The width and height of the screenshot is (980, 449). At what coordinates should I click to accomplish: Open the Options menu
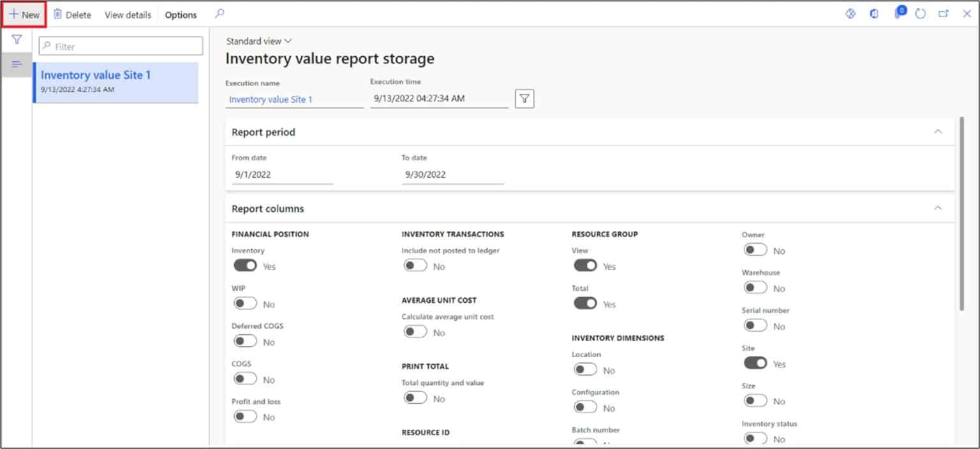181,14
